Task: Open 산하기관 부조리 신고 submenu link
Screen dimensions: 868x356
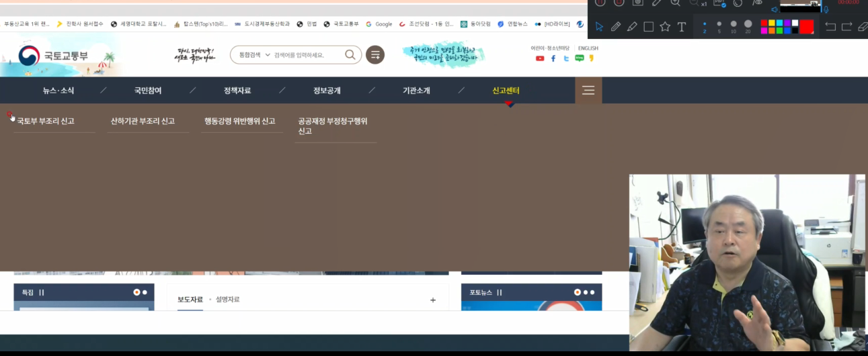Action: point(143,122)
